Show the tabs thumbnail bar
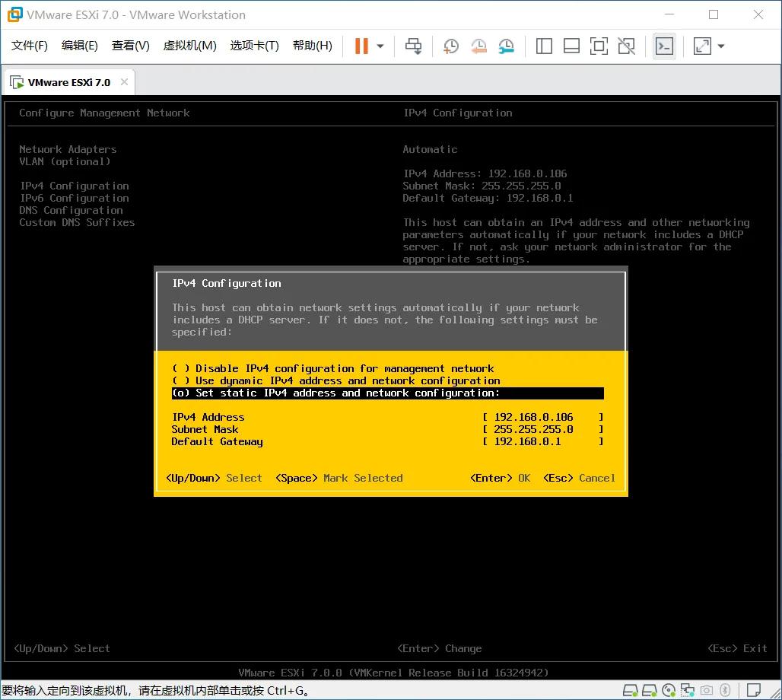 tap(571, 46)
